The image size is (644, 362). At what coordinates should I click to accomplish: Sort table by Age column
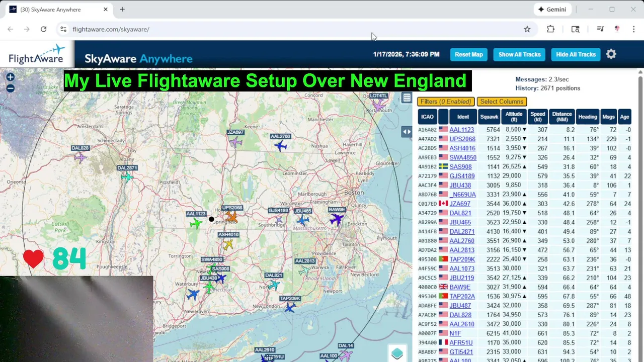(x=624, y=117)
